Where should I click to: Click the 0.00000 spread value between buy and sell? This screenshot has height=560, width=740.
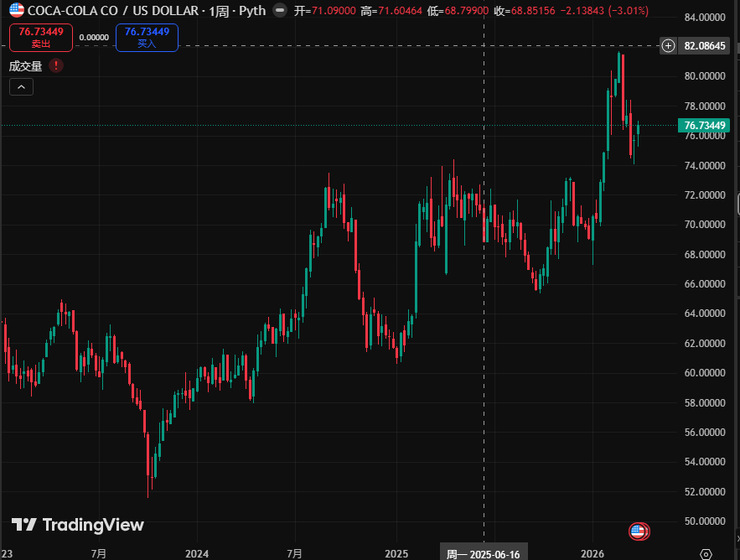pos(93,38)
